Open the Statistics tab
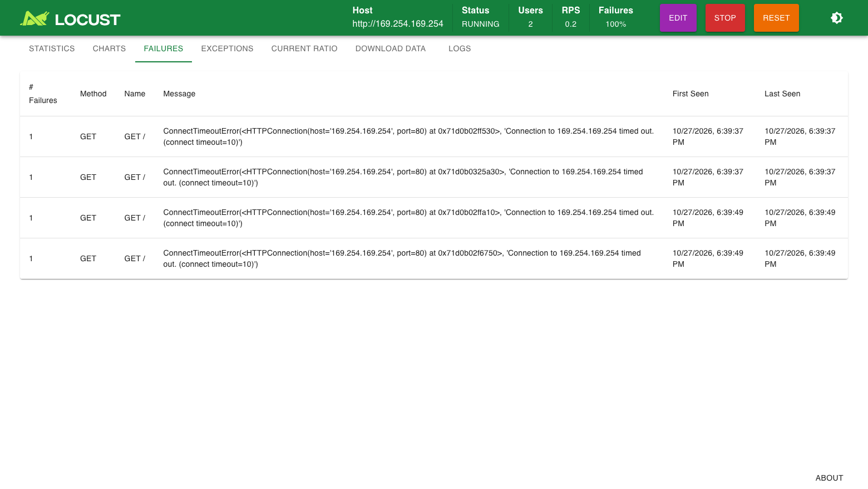The image size is (868, 489). tap(52, 48)
